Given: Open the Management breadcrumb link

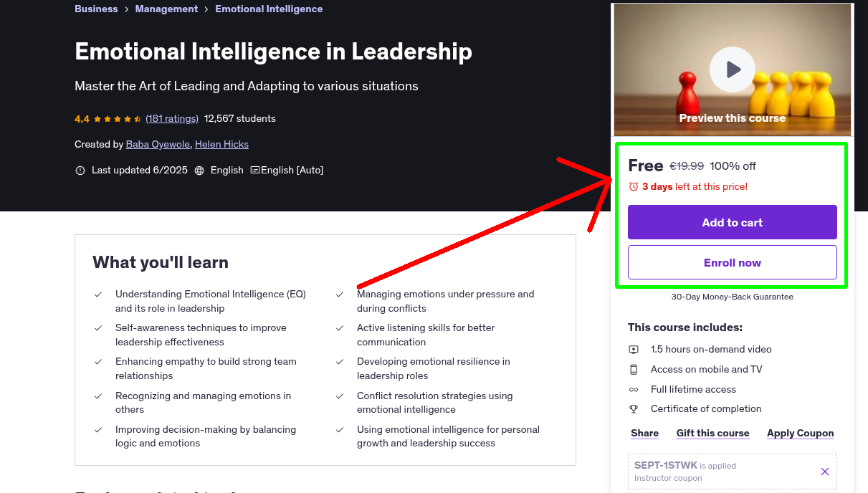Looking at the screenshot, I should pos(166,9).
